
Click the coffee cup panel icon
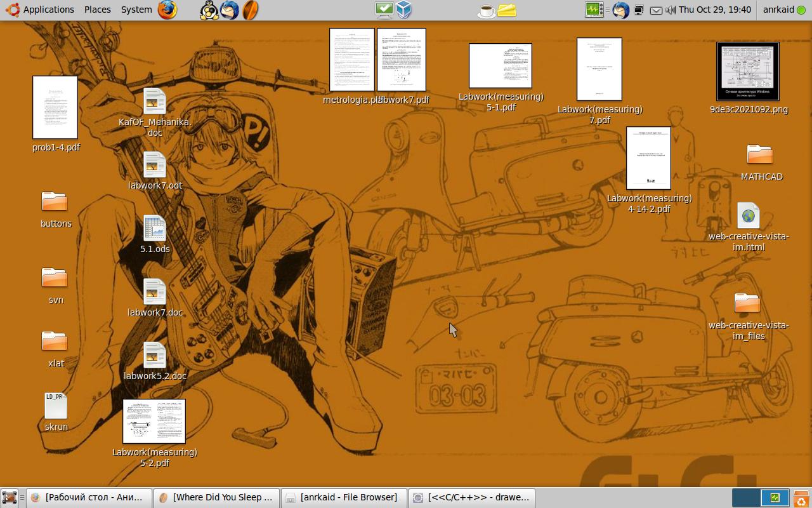click(486, 10)
